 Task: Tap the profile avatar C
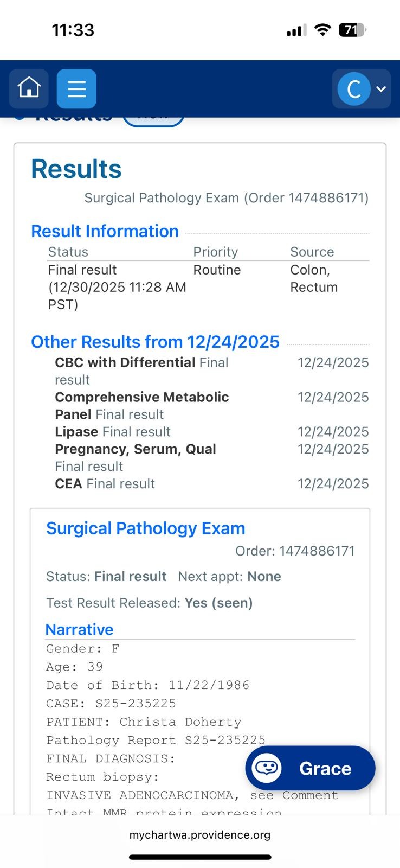coord(353,89)
